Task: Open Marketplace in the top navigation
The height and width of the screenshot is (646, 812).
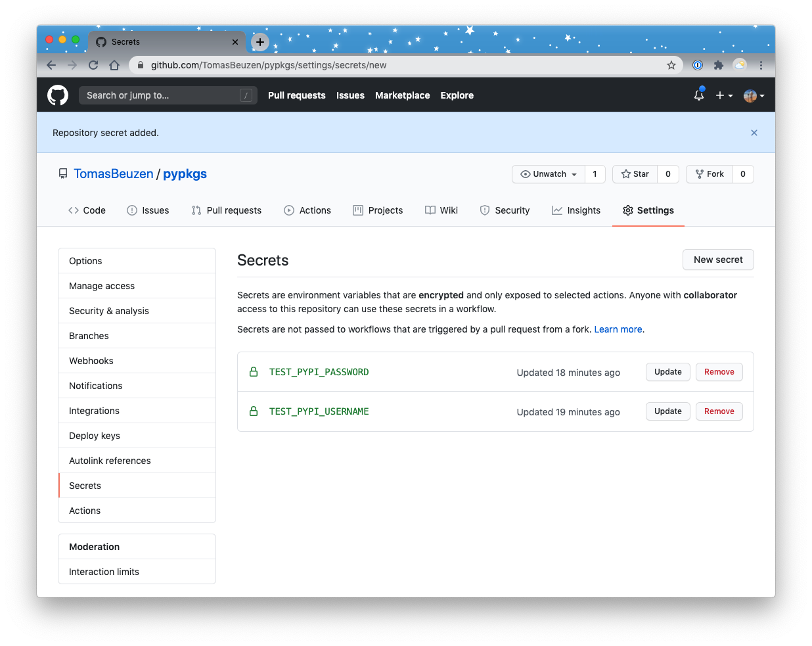Action: (x=403, y=95)
